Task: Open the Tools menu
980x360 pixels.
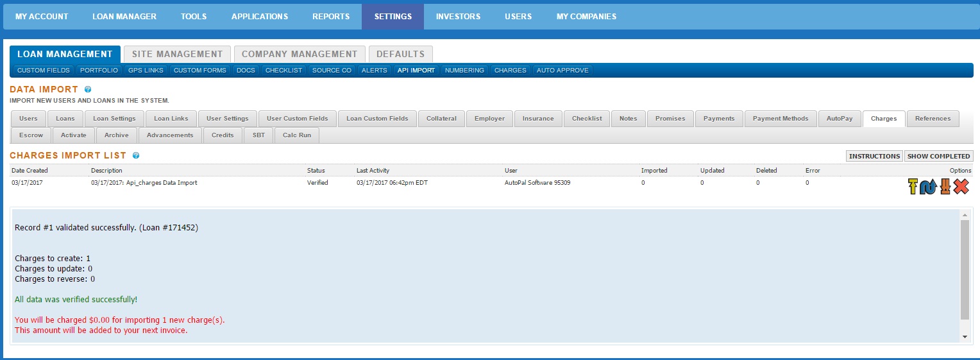Action: pyautogui.click(x=194, y=17)
